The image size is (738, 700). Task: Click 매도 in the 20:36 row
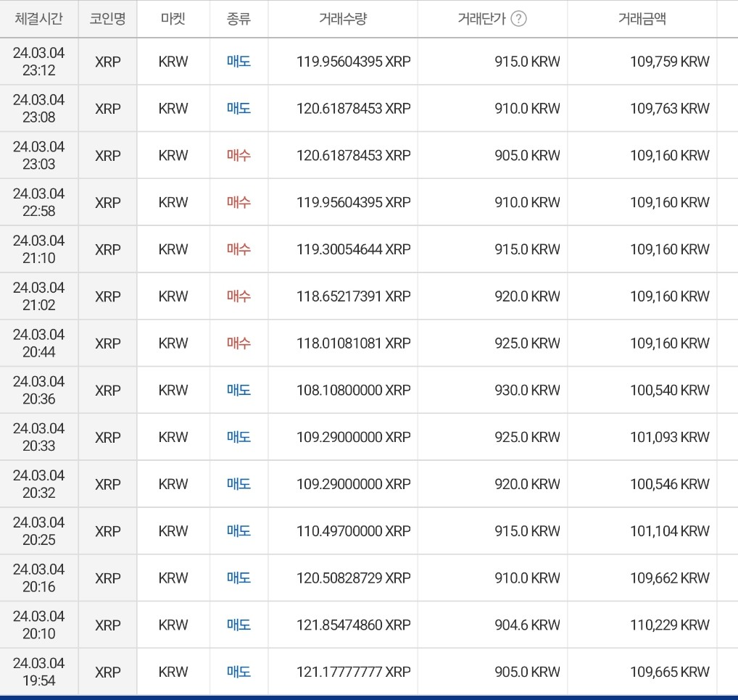(239, 390)
